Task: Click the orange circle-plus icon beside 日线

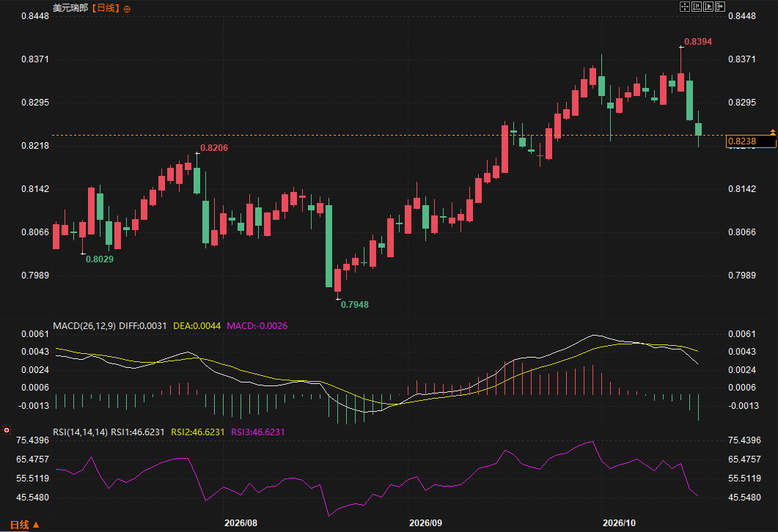Action: point(127,9)
